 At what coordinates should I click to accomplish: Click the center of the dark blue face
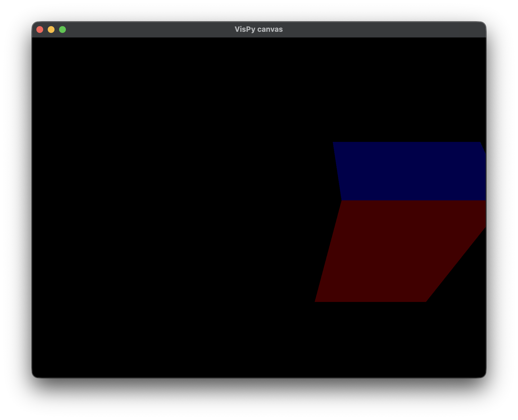[x=410, y=171]
